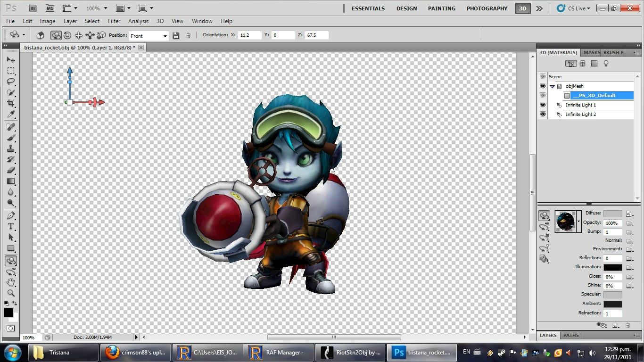
Task: Launch Mini Bridge from the application bar
Action: click(50, 8)
